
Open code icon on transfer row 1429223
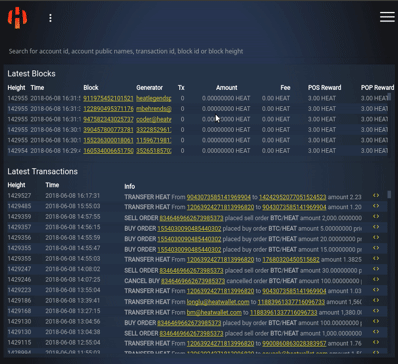pyautogui.click(x=376, y=290)
